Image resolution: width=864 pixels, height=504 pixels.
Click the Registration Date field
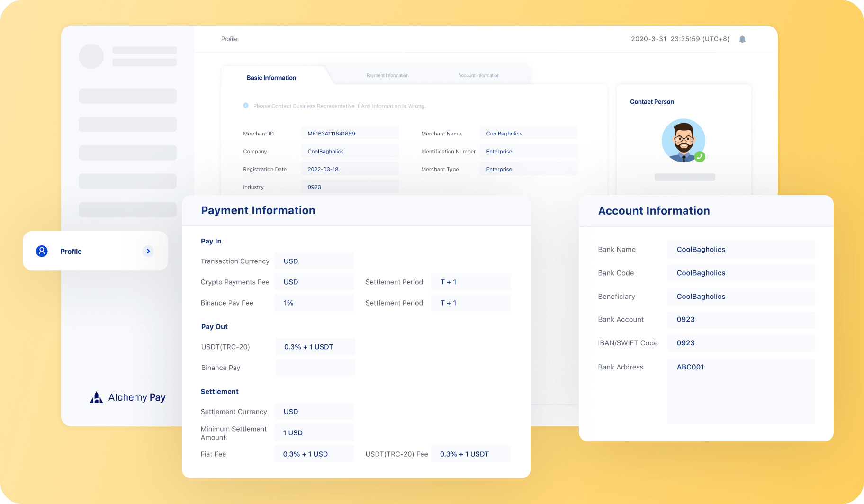point(350,169)
